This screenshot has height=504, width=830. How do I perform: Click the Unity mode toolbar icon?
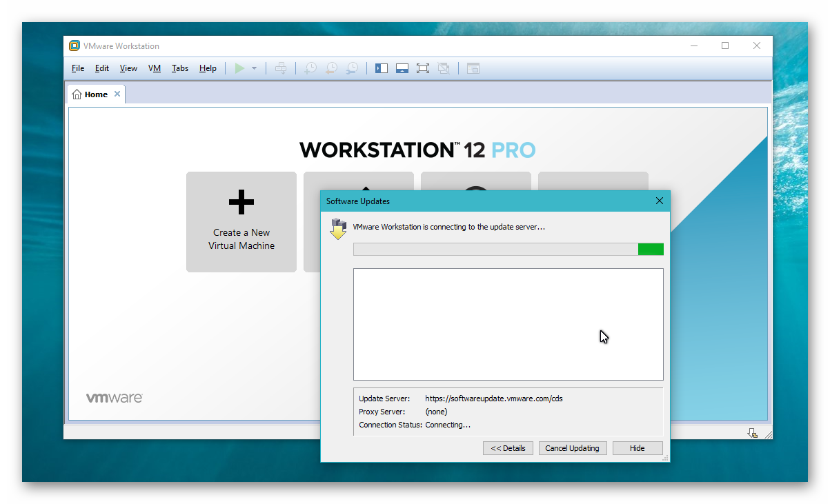pyautogui.click(x=444, y=68)
